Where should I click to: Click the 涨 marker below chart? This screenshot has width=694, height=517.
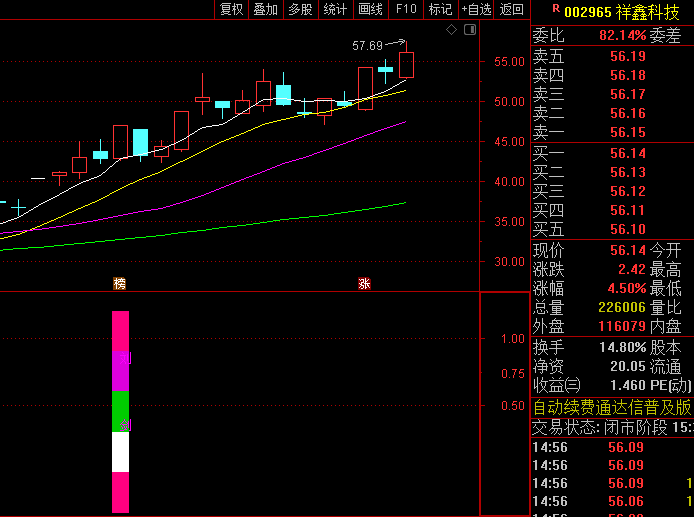364,283
